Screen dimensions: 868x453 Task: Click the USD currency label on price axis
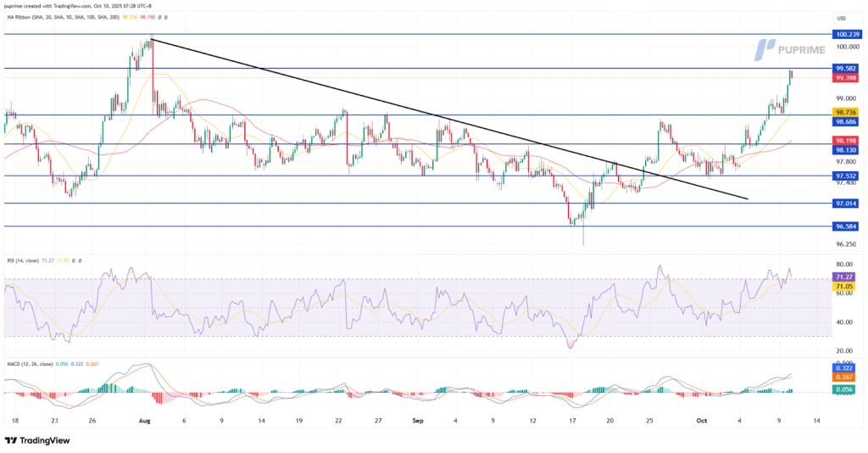pos(842,18)
